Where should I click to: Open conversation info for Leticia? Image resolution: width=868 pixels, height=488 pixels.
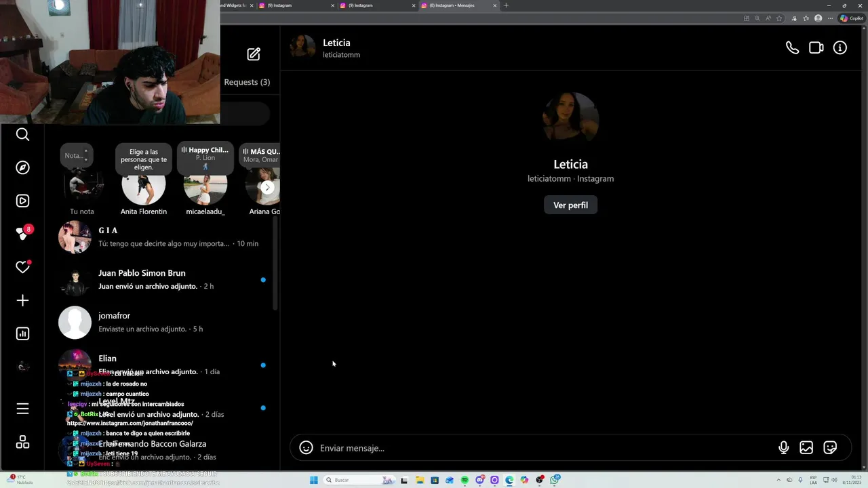(x=840, y=48)
